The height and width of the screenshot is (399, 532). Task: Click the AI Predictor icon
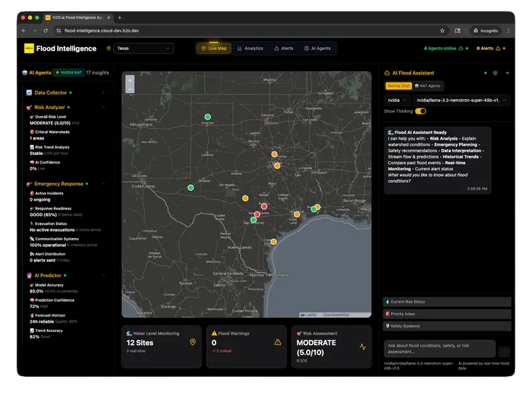29,275
